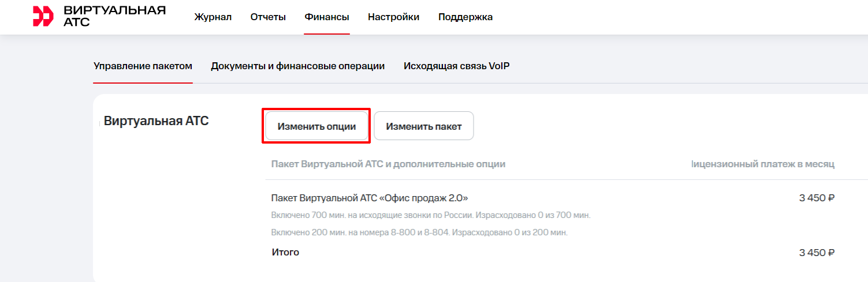The height and width of the screenshot is (282, 868).
Task: Open the Поддержка page
Action: [x=465, y=17]
